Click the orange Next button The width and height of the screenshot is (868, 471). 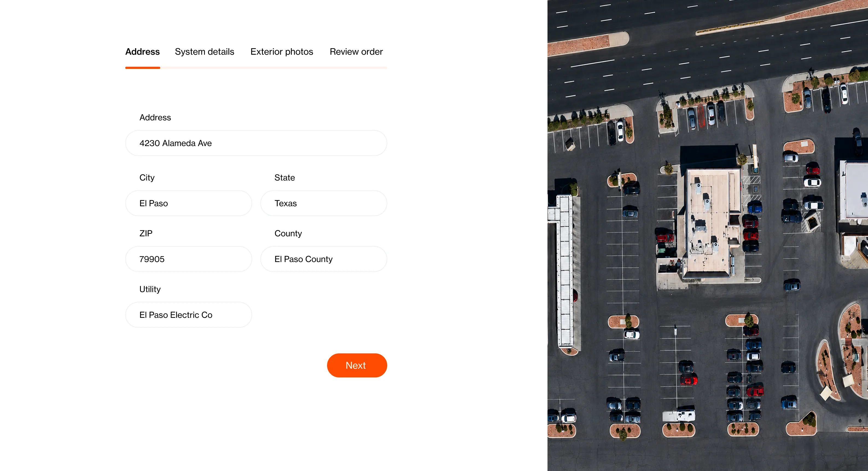[357, 365]
